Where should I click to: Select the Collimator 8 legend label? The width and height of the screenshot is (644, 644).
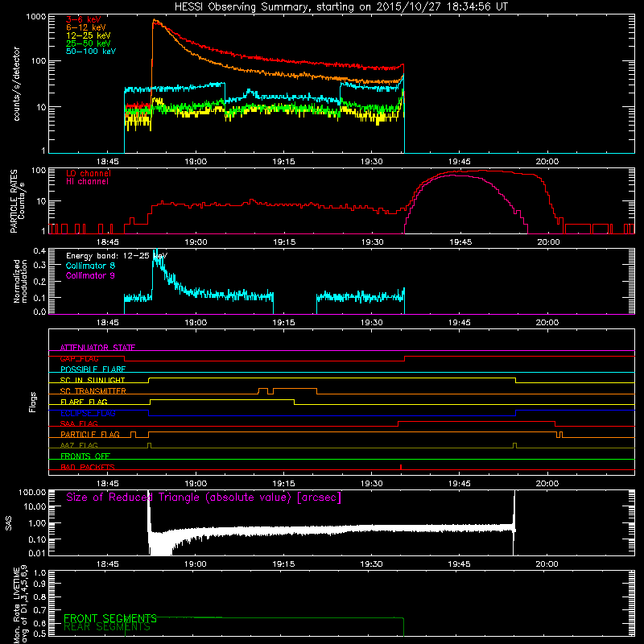pyautogui.click(x=90, y=266)
